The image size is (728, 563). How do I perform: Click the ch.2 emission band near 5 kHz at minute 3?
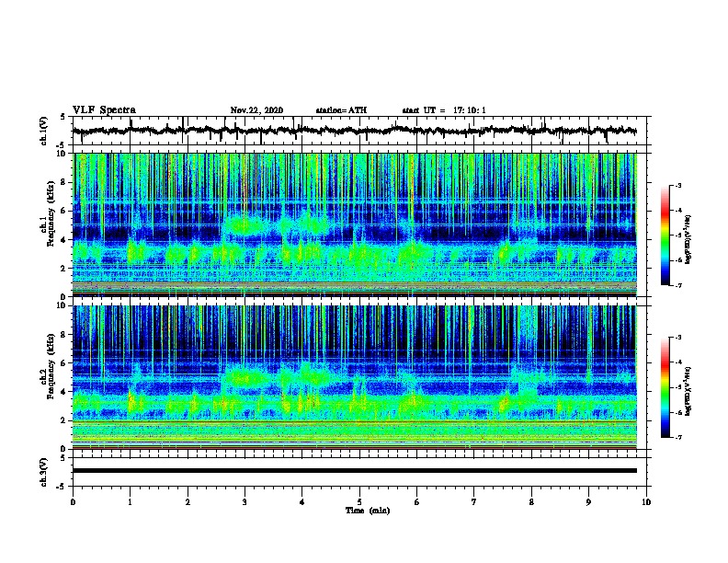pyautogui.click(x=245, y=378)
